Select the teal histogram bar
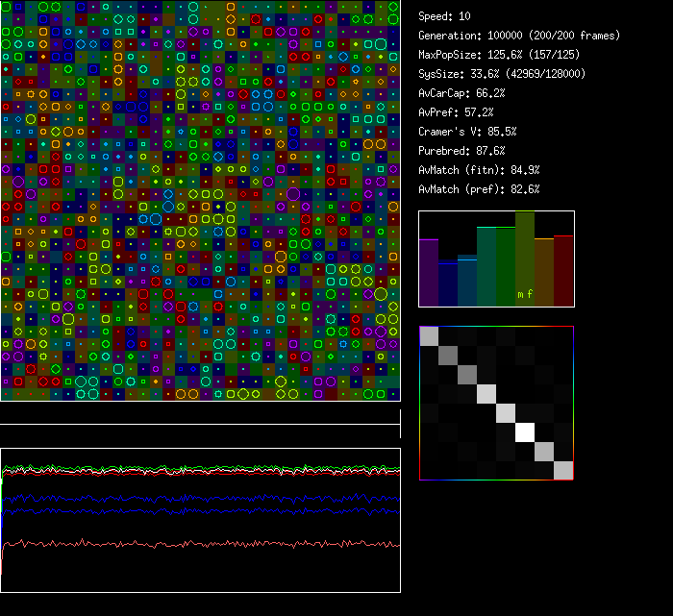The width and height of the screenshot is (673, 616). click(486, 268)
